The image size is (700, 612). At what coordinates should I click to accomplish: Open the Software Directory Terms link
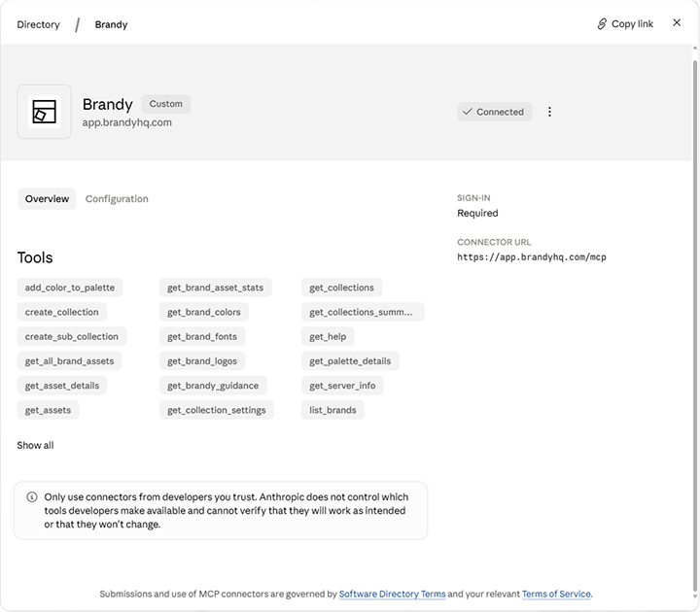coord(392,594)
